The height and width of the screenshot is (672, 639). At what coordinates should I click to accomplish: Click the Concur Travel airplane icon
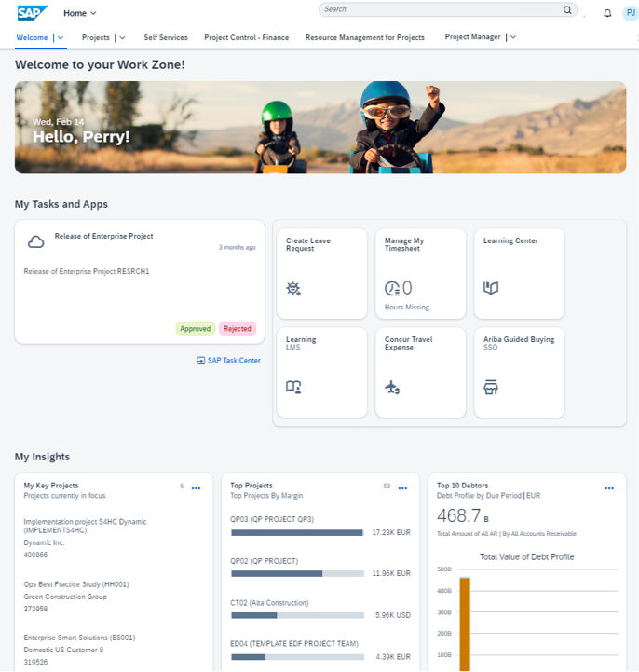coord(392,388)
